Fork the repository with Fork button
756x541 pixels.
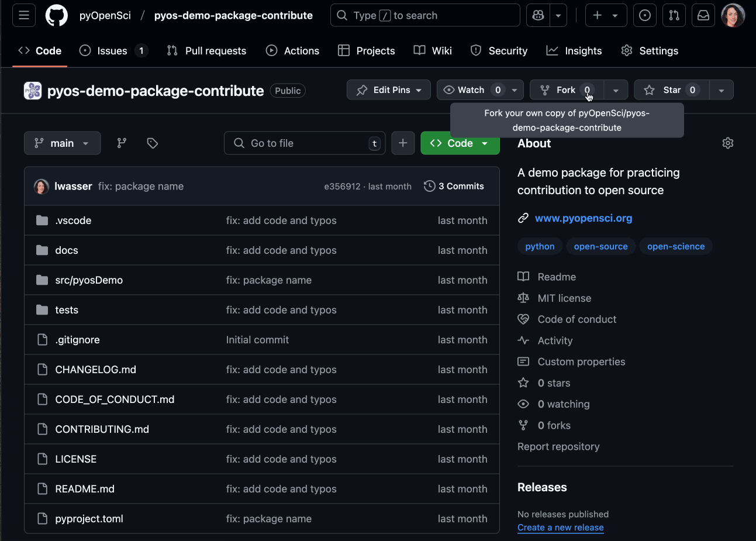(567, 89)
